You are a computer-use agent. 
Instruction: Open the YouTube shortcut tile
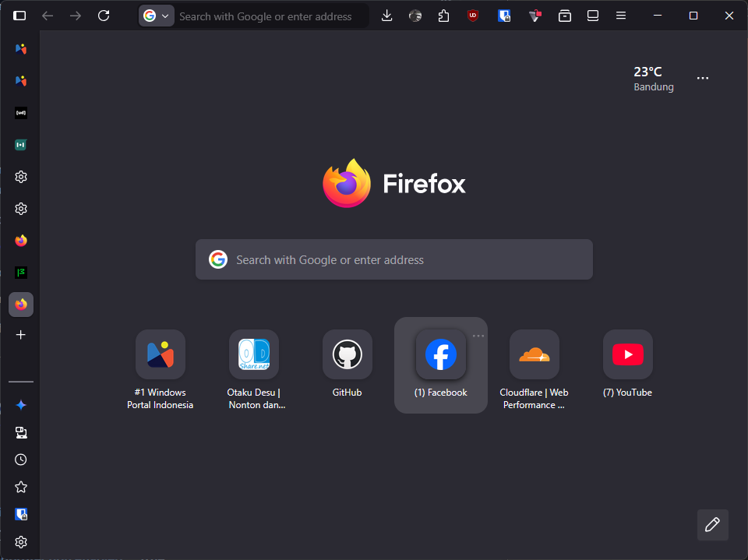628,355
